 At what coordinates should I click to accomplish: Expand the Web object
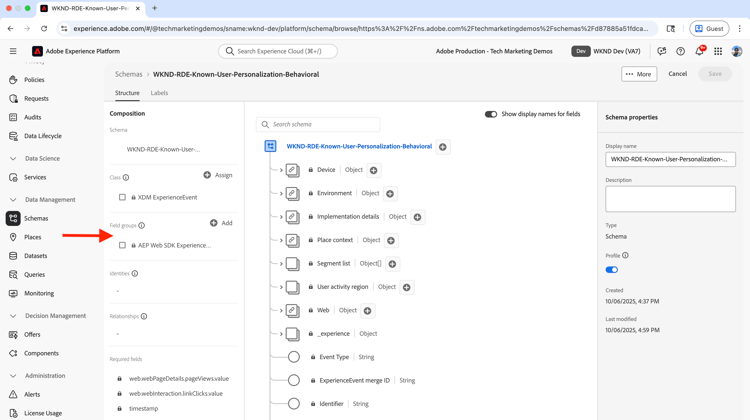click(x=281, y=311)
